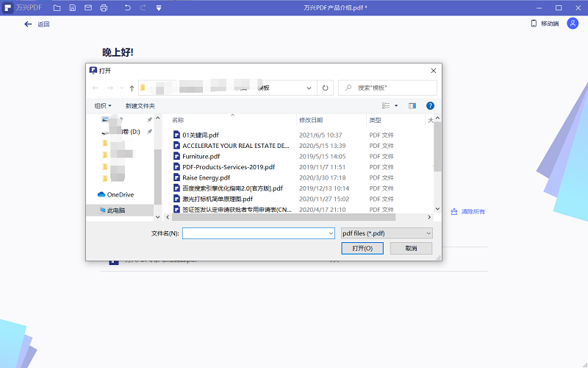The image size is (588, 368).
Task: Click the refresh button beside the address bar
Action: tap(326, 88)
